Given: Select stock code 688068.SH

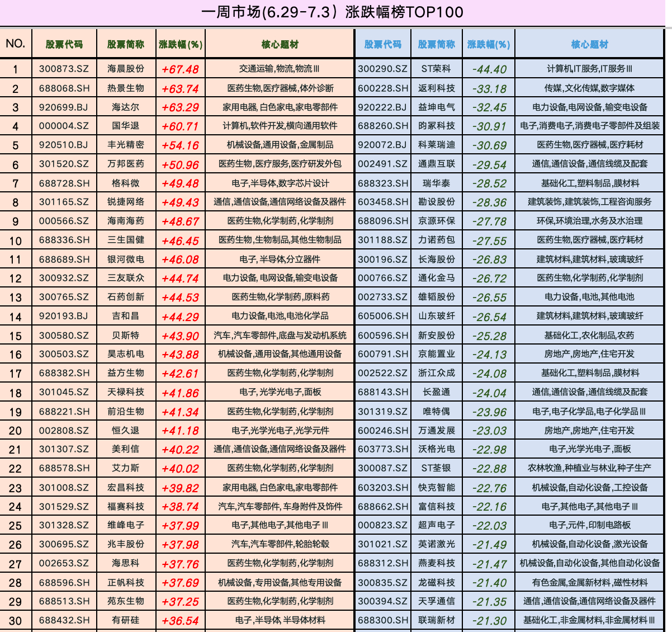Looking at the screenshot, I should click(64, 88).
